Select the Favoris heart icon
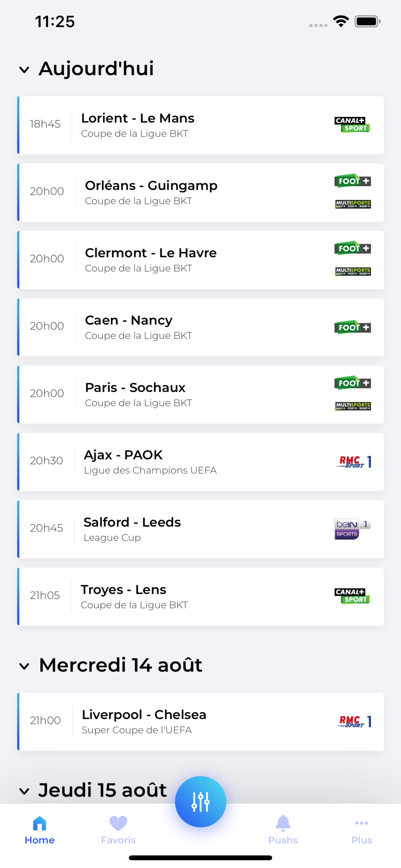 pyautogui.click(x=118, y=823)
